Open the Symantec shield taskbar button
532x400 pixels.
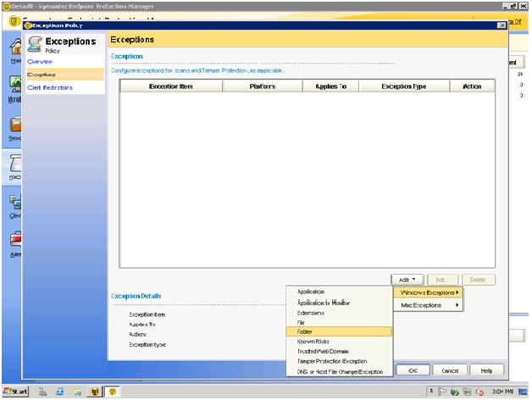[113, 392]
